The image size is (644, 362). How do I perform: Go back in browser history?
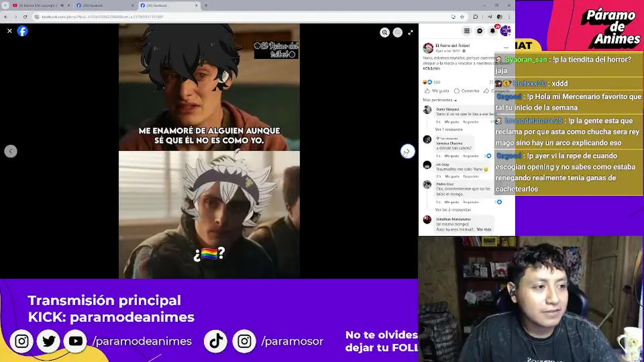pyautogui.click(x=6, y=17)
